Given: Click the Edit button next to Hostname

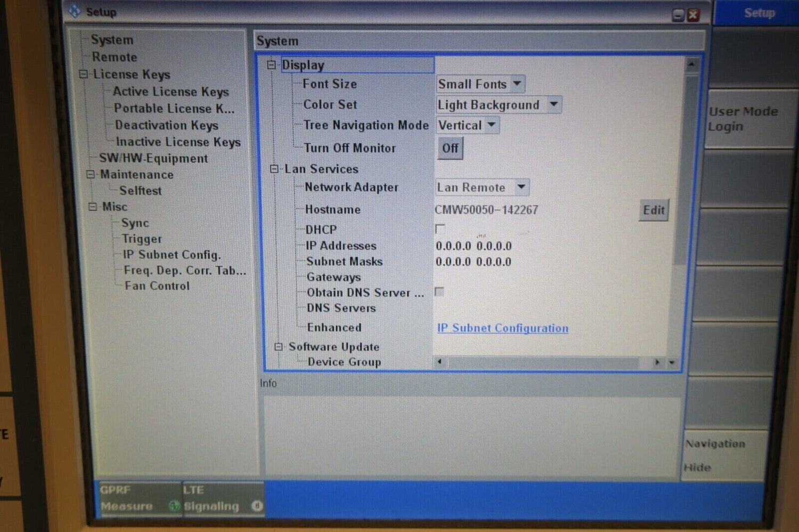Looking at the screenshot, I should 653,210.
